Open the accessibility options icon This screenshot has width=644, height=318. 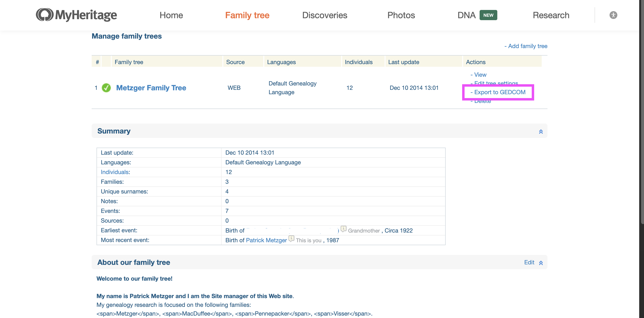pyautogui.click(x=613, y=15)
